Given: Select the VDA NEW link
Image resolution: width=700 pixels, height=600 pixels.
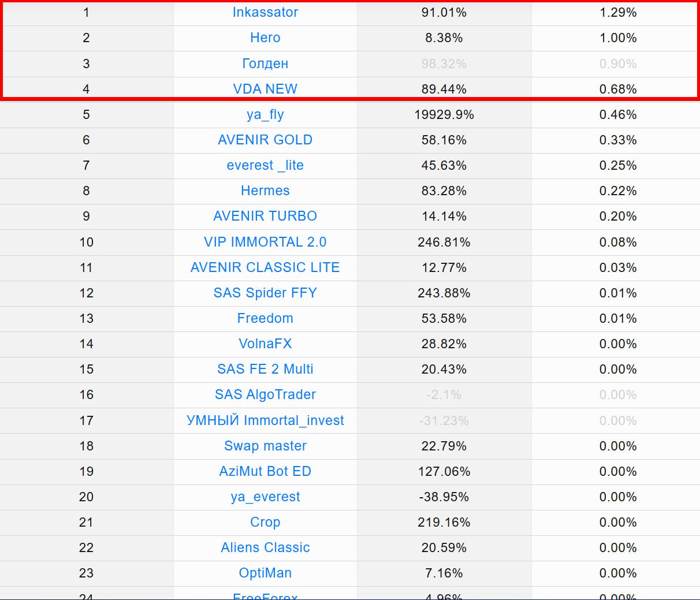Looking at the screenshot, I should click(x=265, y=89).
